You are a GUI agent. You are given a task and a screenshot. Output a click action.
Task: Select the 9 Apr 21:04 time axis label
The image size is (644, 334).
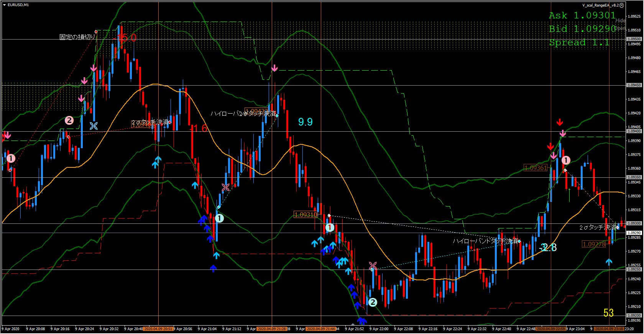click(x=207, y=329)
